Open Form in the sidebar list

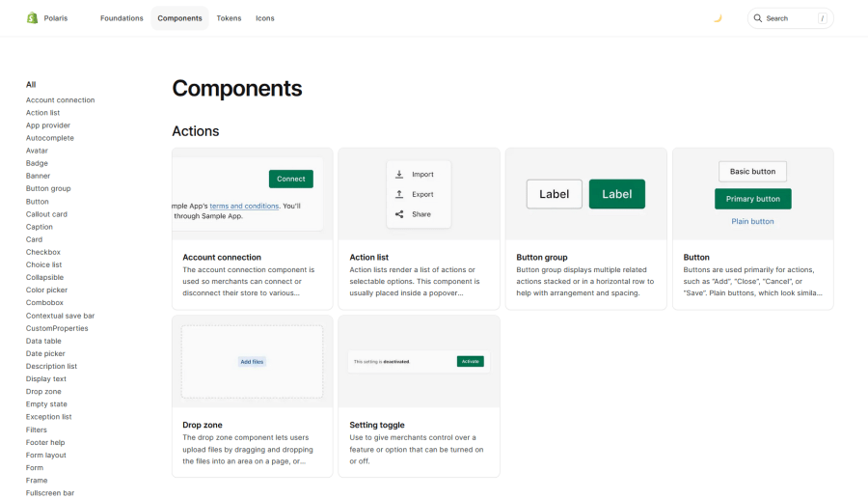coord(35,468)
